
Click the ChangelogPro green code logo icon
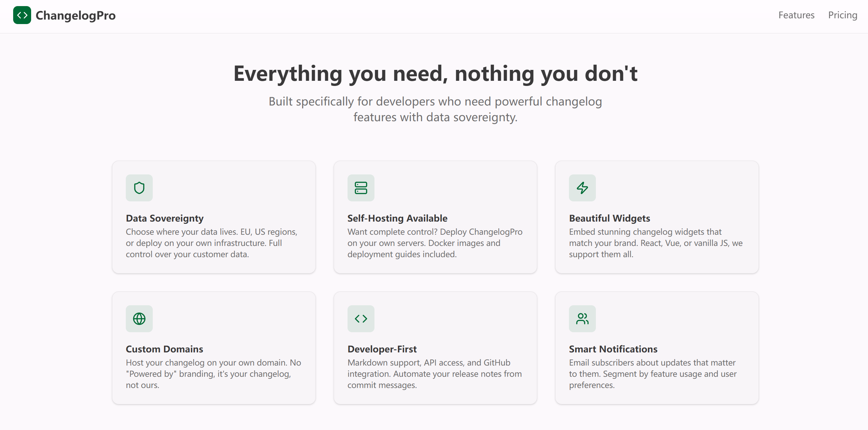click(x=22, y=15)
